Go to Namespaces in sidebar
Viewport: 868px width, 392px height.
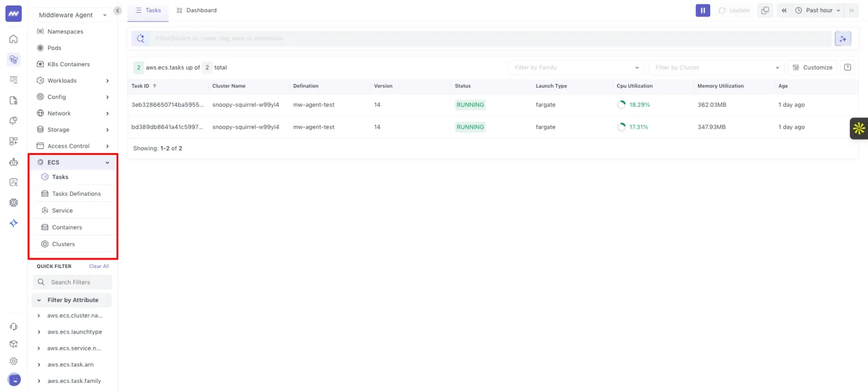(66, 32)
